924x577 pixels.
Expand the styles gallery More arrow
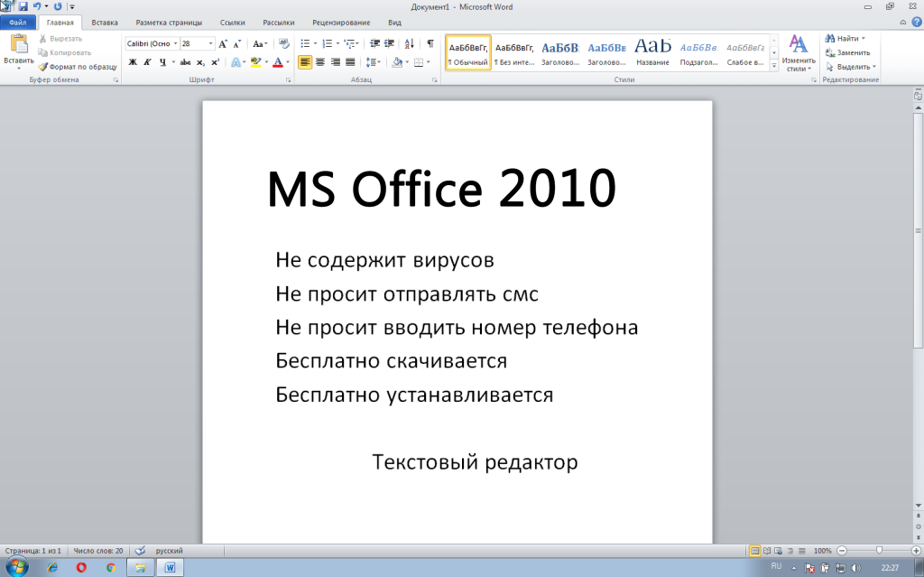773,67
